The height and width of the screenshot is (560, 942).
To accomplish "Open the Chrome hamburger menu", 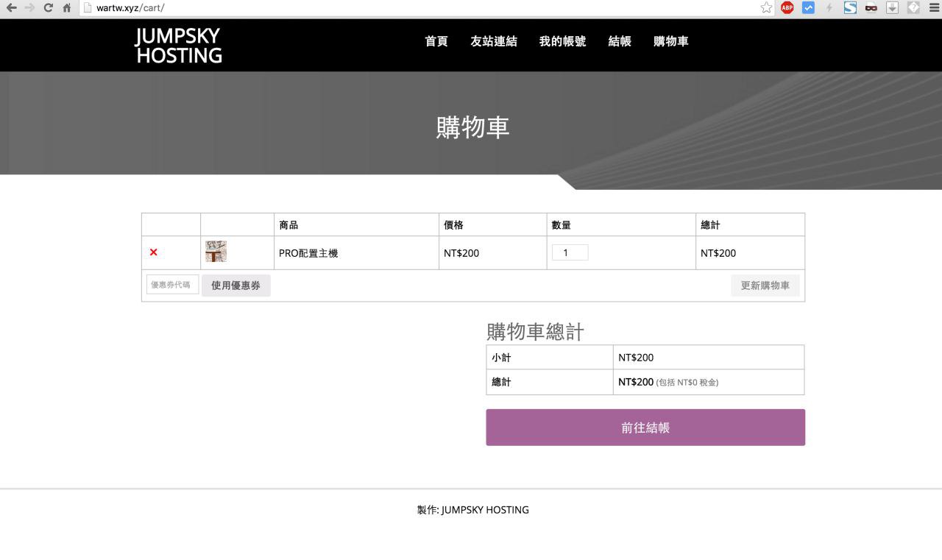I will [x=934, y=8].
